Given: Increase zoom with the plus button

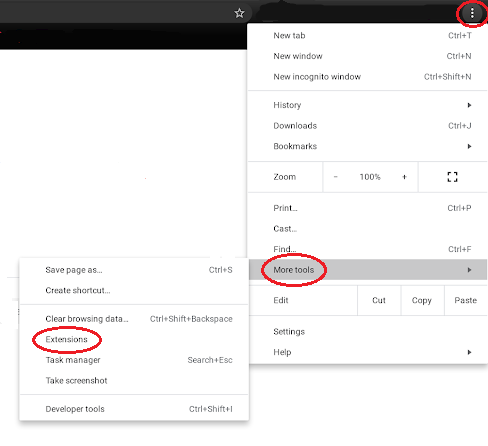Looking at the screenshot, I should click(404, 177).
